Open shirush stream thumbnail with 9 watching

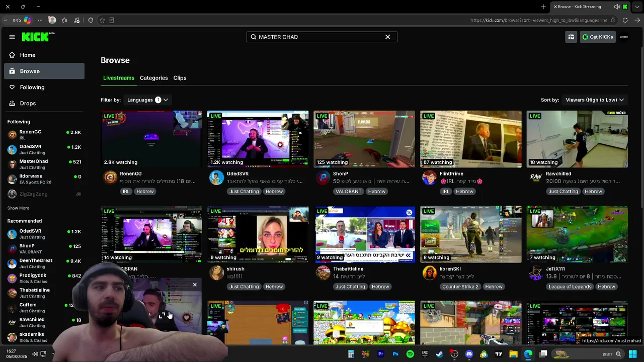pos(258,234)
